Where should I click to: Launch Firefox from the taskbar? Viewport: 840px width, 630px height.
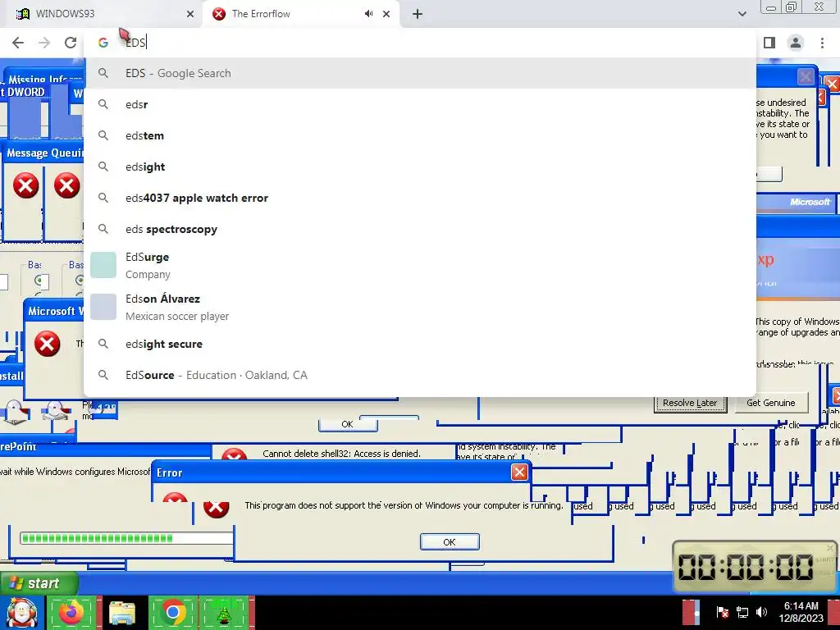(71, 613)
